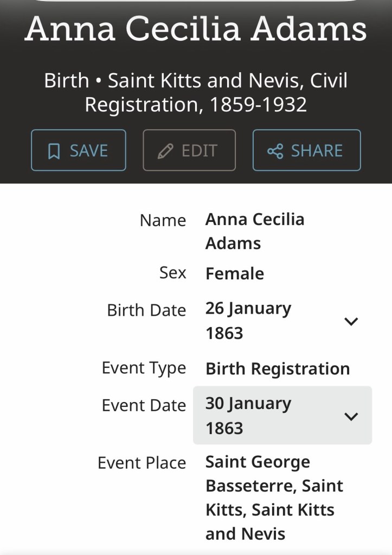Click the Saint George Basseterre event place value

pyautogui.click(x=274, y=498)
